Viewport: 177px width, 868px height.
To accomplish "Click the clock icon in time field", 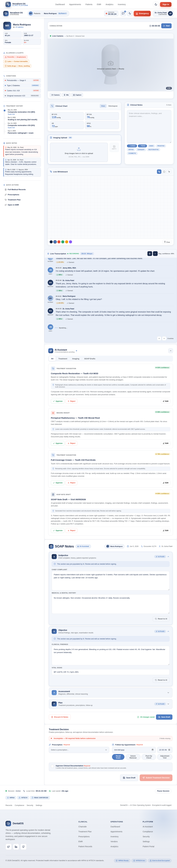I will [x=169, y=750].
